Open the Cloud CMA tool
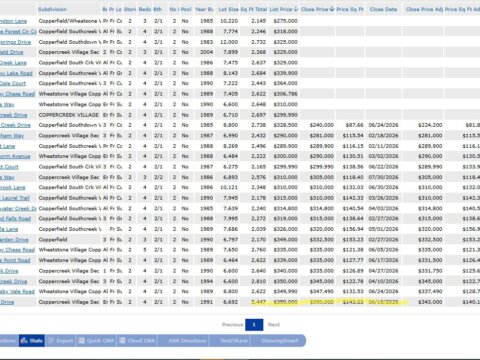 pyautogui.click(x=137, y=341)
